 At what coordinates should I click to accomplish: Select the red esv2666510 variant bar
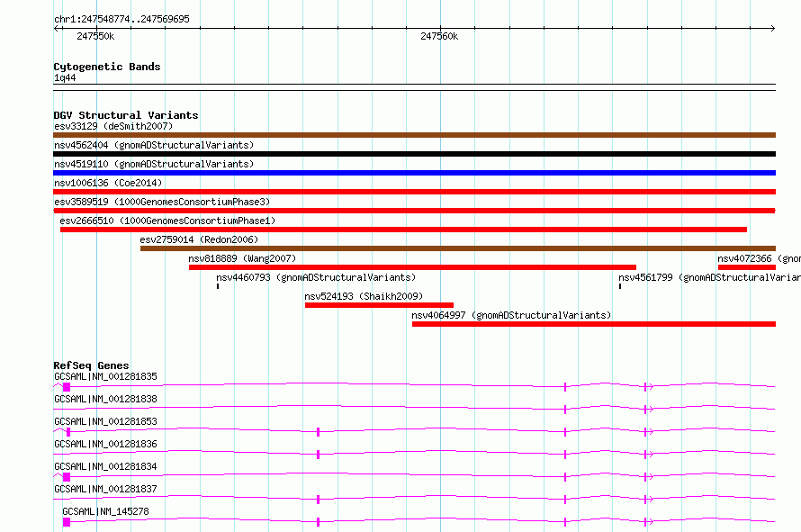pyautogui.click(x=403, y=230)
